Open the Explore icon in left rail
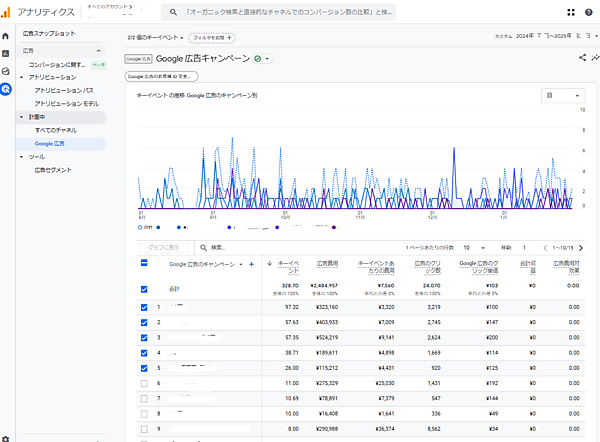This screenshot has width=600, height=442. click(6, 72)
